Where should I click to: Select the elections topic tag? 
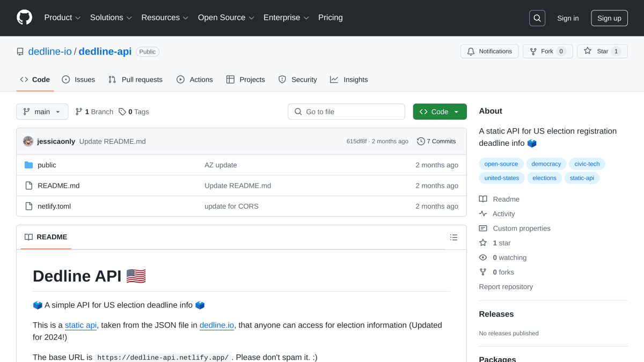click(x=544, y=178)
